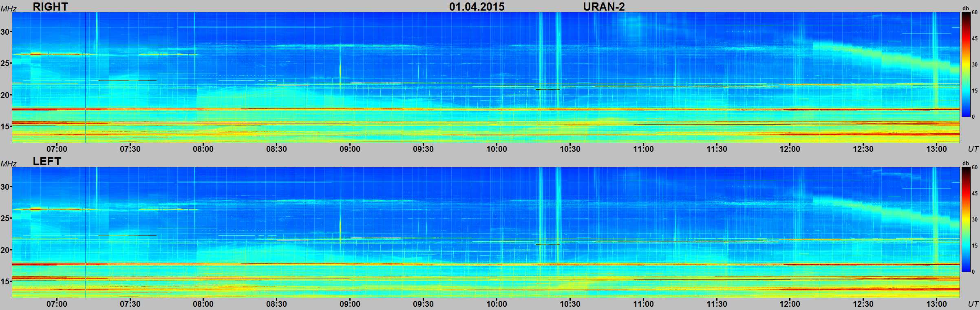Click the 30 value on bottom color scale
Image resolution: width=980 pixels, height=310 pixels.
tap(975, 219)
